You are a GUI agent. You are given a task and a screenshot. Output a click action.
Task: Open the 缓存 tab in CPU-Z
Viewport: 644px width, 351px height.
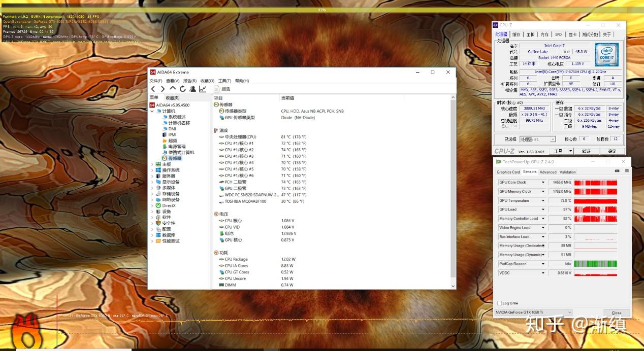(517, 34)
